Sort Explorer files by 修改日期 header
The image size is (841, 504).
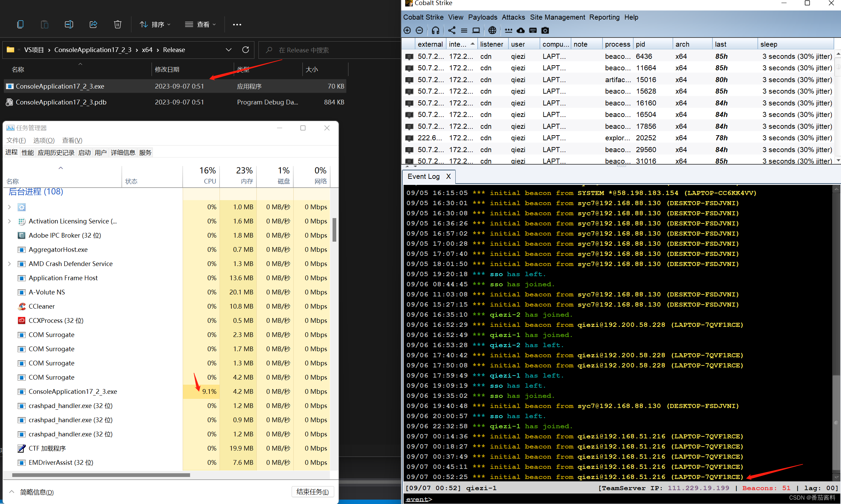coord(192,69)
